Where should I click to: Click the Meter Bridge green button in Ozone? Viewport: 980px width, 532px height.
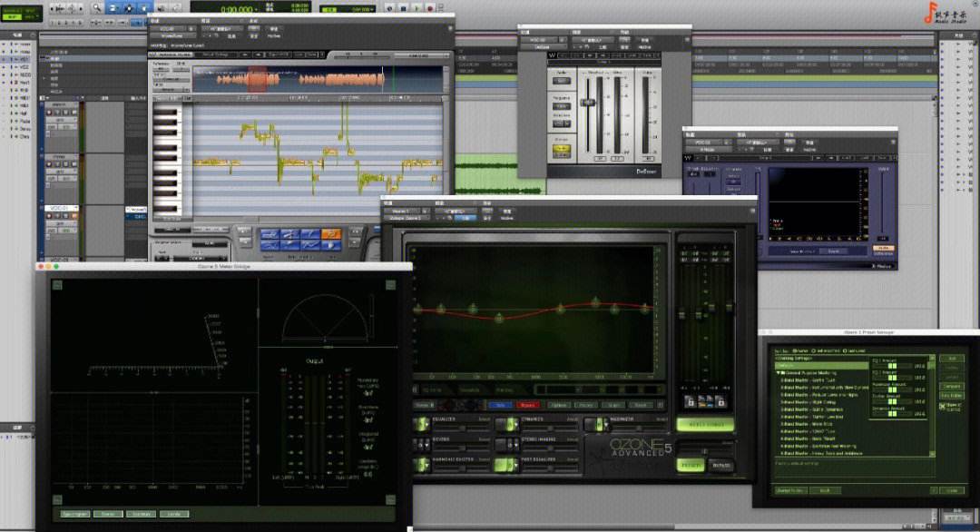point(706,425)
